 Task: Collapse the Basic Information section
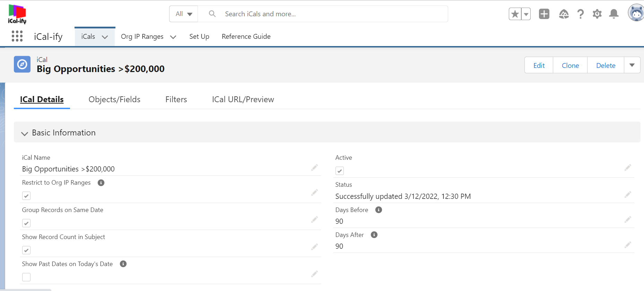click(x=24, y=133)
